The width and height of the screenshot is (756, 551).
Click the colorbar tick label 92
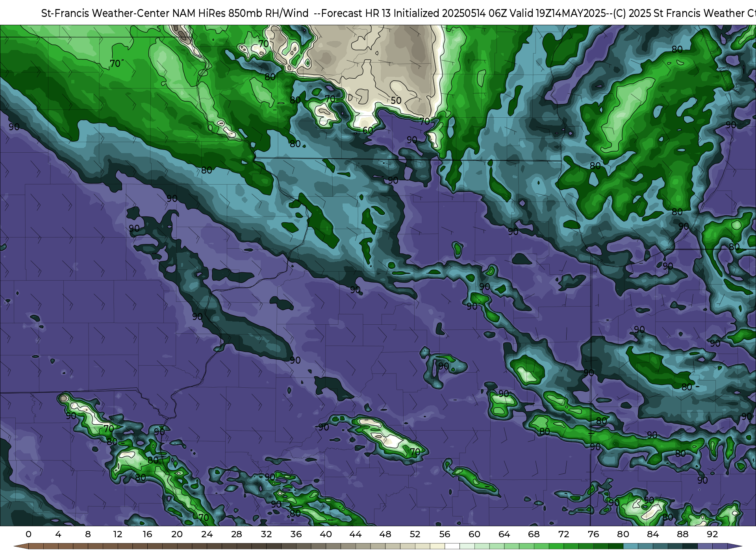(x=712, y=534)
